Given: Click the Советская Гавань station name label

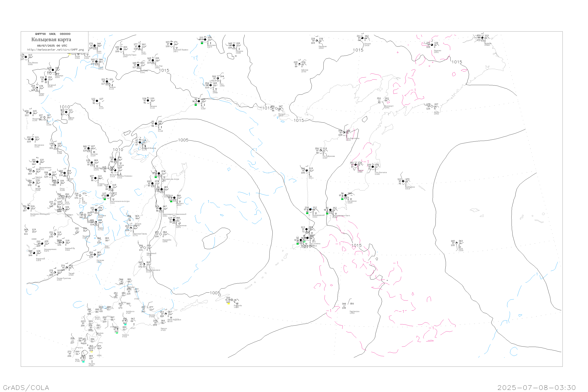Looking at the screenshot, I should [x=140, y=234].
